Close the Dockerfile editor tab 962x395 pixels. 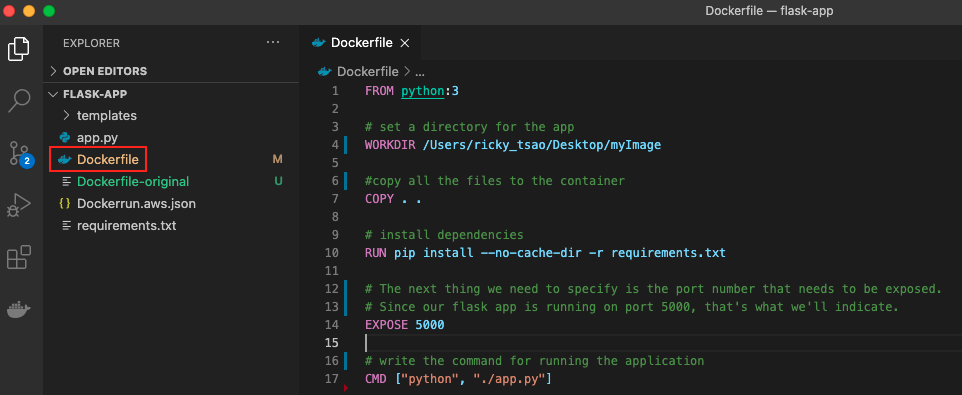(x=404, y=43)
